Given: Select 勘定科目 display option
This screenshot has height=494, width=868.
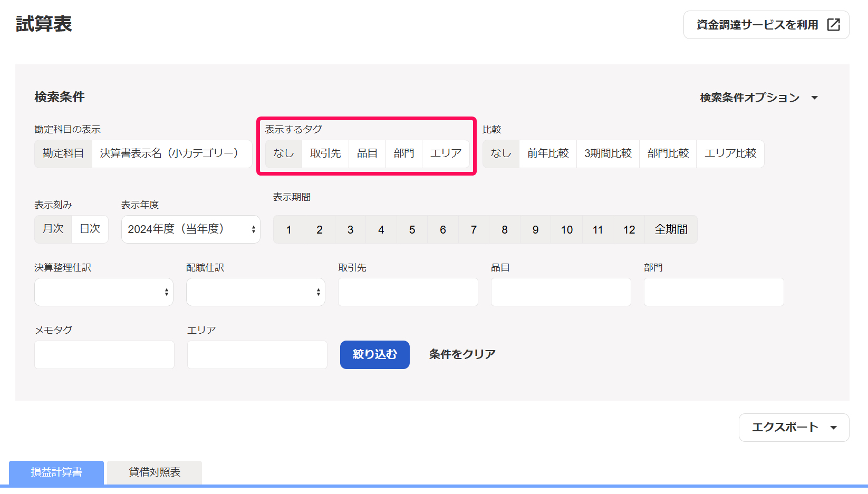Looking at the screenshot, I should coord(63,153).
